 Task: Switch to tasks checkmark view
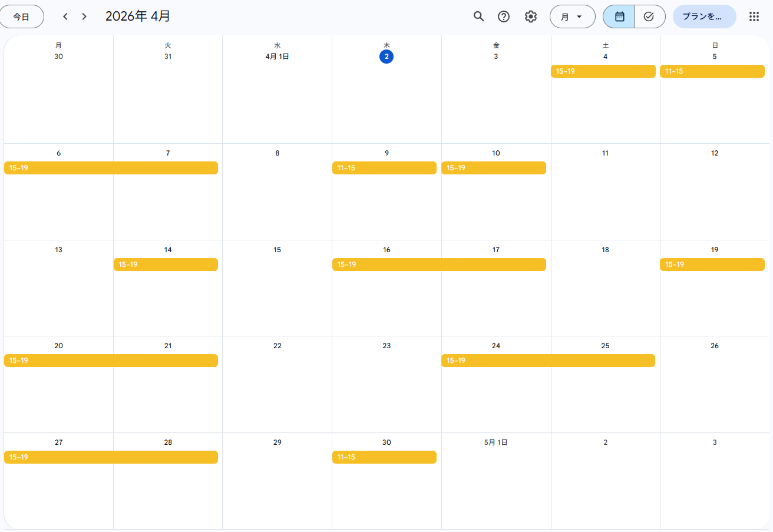pos(649,16)
